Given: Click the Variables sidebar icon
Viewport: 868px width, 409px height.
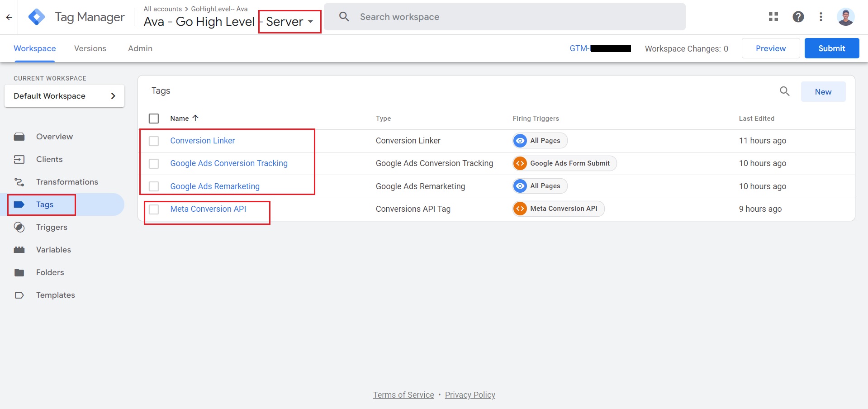Looking at the screenshot, I should [19, 250].
